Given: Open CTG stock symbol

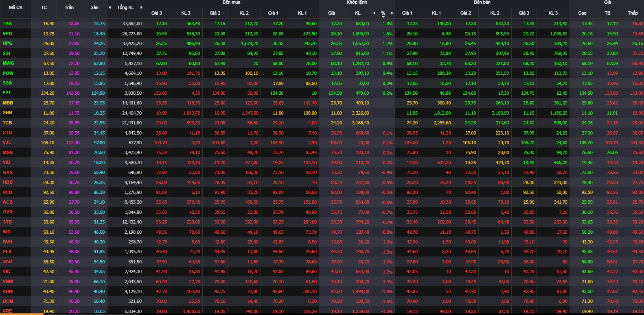Looking at the screenshot, I should (7, 133).
